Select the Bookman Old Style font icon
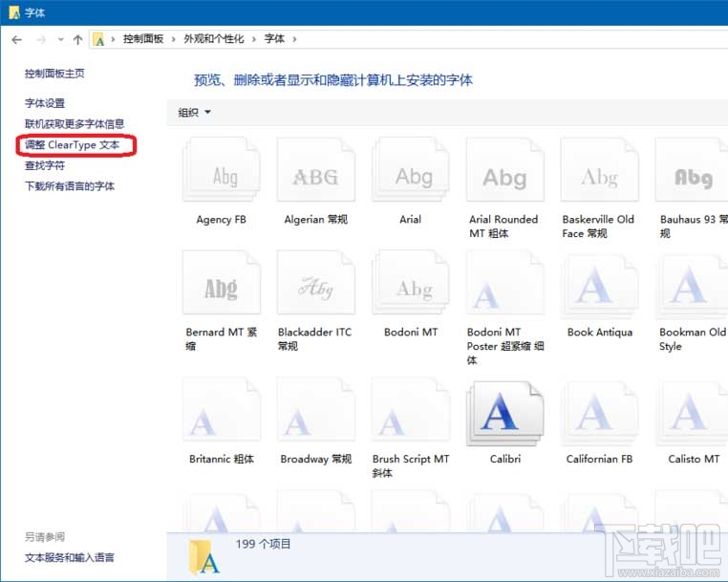728x582 pixels. (x=692, y=285)
